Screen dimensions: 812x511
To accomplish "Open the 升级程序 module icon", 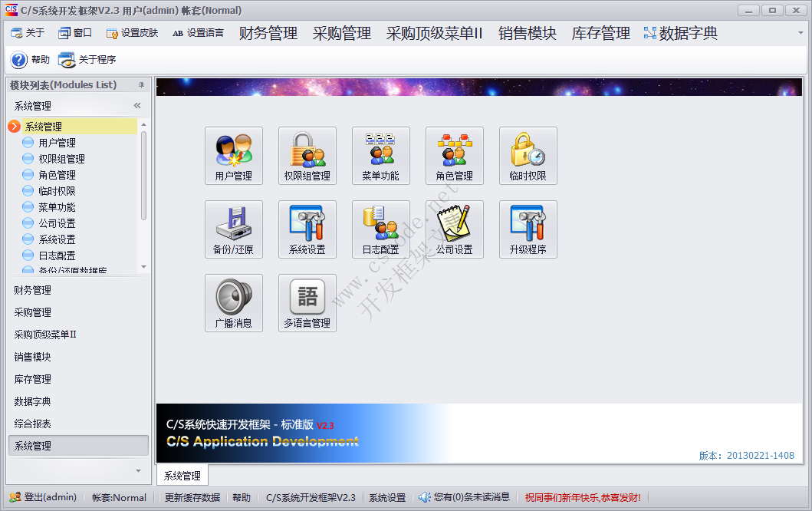I will pos(528,229).
